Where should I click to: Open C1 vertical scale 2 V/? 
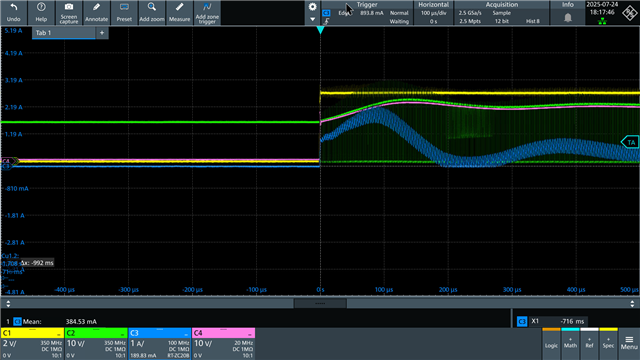[9, 344]
